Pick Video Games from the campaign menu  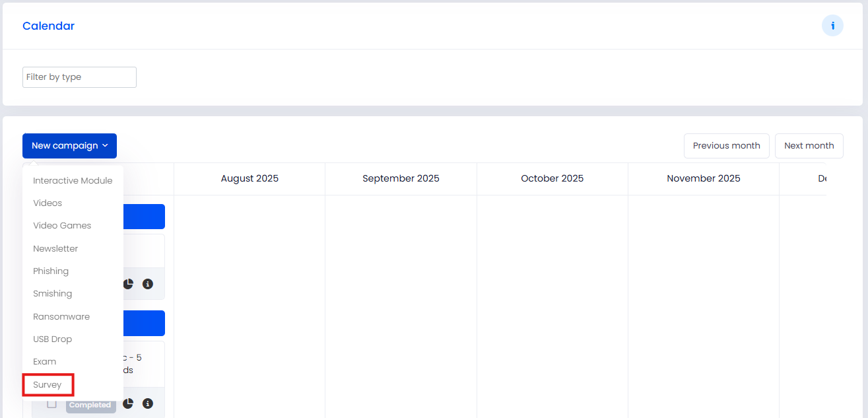[x=62, y=225]
